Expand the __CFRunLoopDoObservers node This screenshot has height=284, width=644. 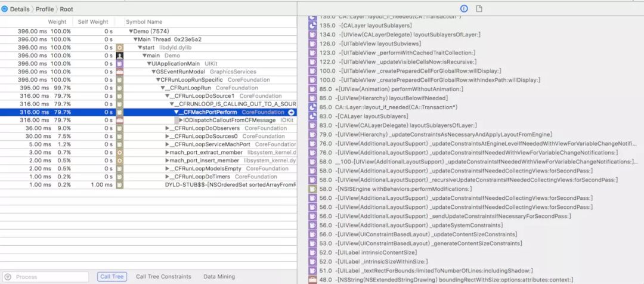pos(167,128)
